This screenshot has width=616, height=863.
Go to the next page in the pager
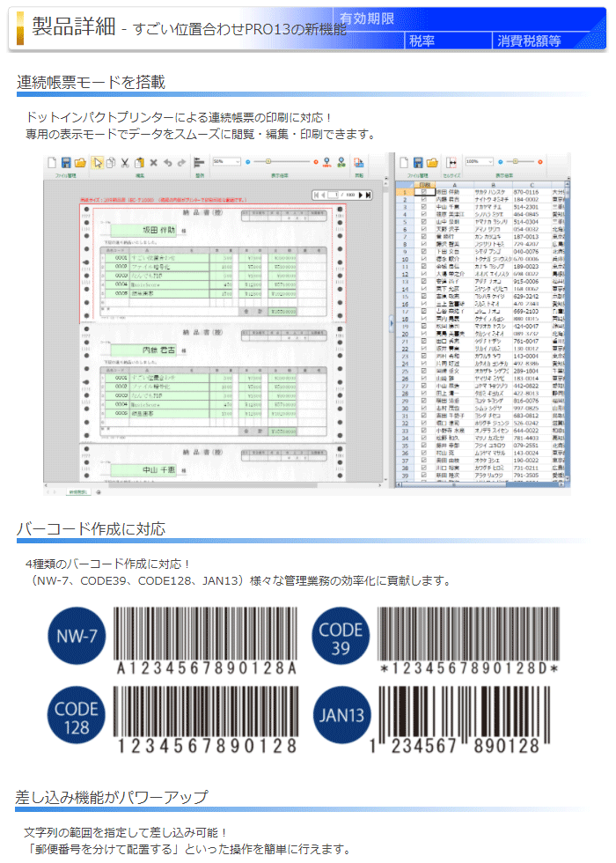click(361, 195)
